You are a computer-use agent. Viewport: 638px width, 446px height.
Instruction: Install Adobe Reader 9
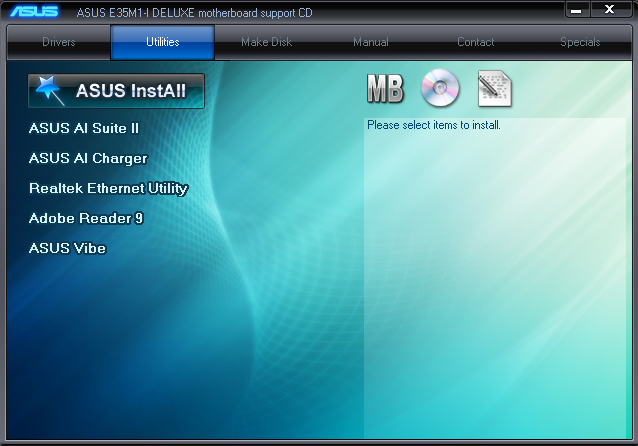coord(86,218)
